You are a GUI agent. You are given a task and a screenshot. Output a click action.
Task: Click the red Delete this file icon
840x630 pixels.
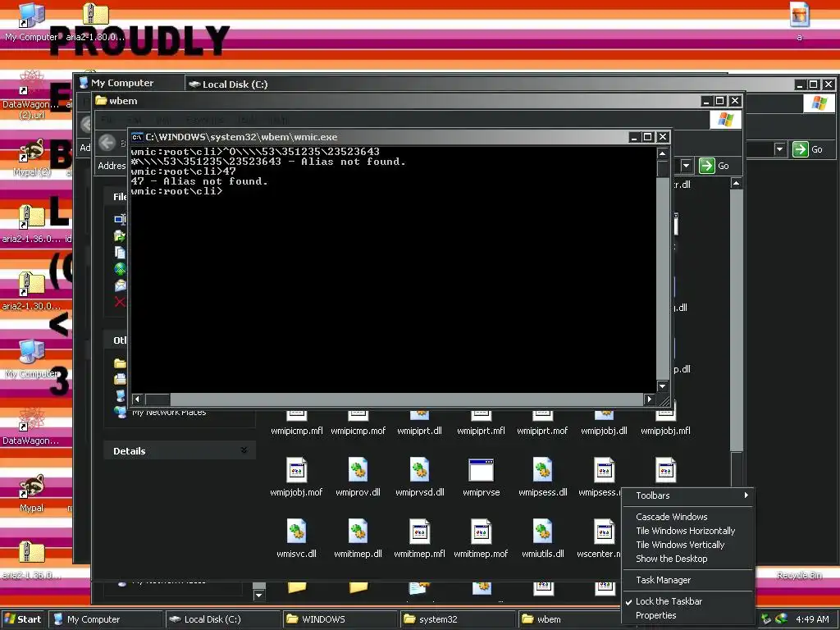tap(120, 302)
